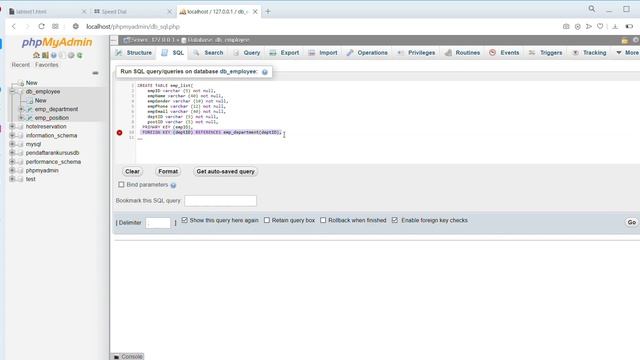Expand the pendaftarankursusdb database
Image resolution: width=640 pixels, height=360 pixels.
coord(12,153)
